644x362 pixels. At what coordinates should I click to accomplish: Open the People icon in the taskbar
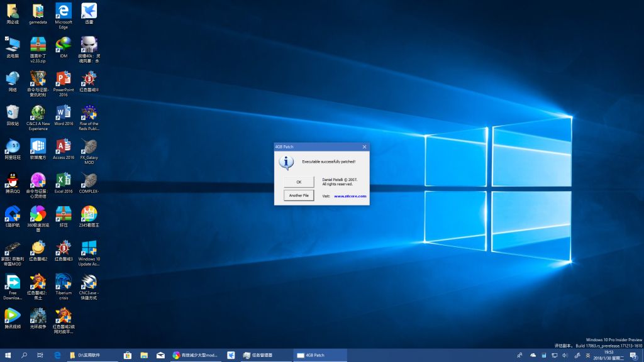coord(519,356)
